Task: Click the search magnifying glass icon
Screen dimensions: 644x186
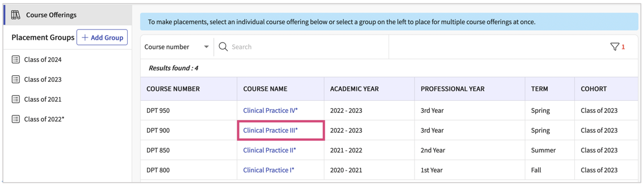Action: pos(223,47)
